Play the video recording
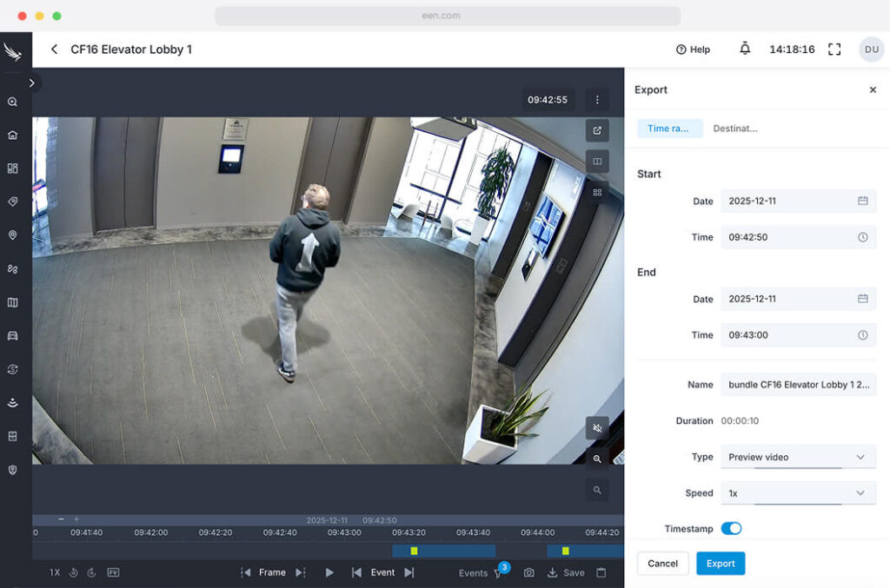 (329, 572)
